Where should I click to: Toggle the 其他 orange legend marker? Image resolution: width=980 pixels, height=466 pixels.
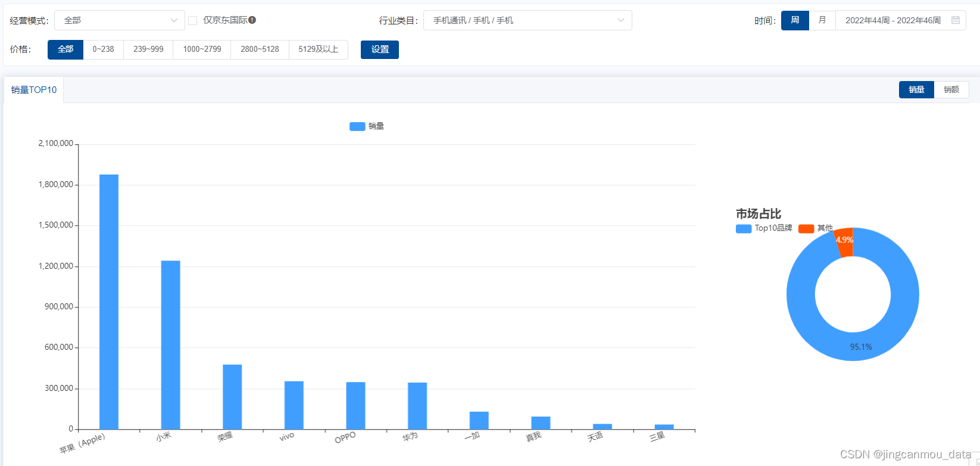[x=806, y=229]
